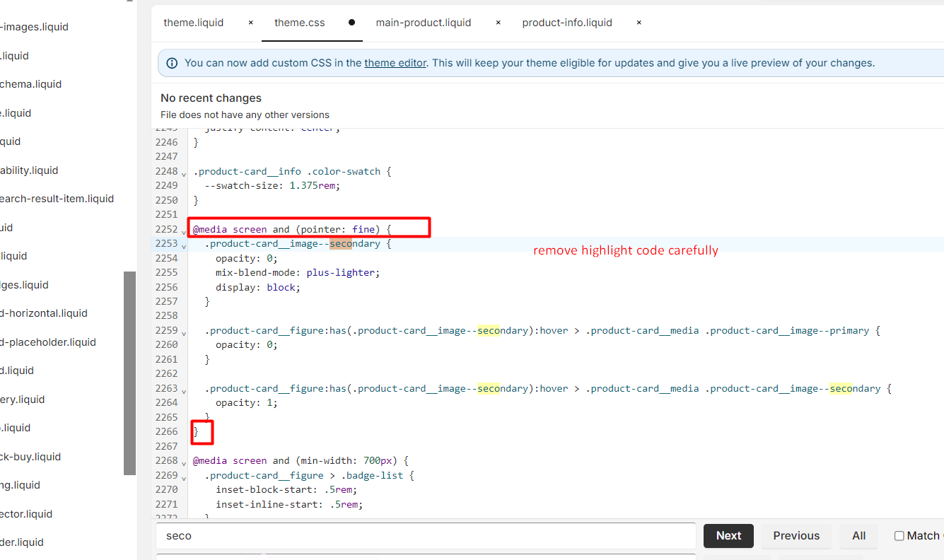Close the theme.liquid tab
This screenshot has width=944, height=560.
point(250,23)
